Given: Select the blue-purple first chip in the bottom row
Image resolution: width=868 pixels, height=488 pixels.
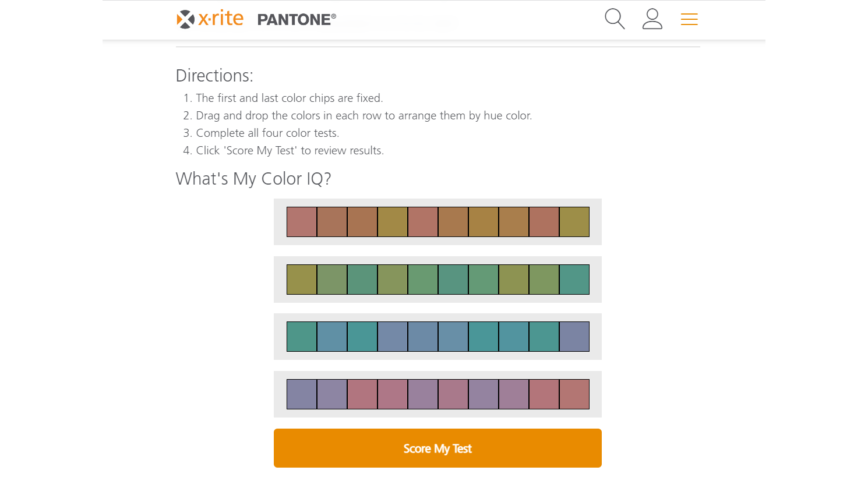Looking at the screenshot, I should [x=302, y=394].
